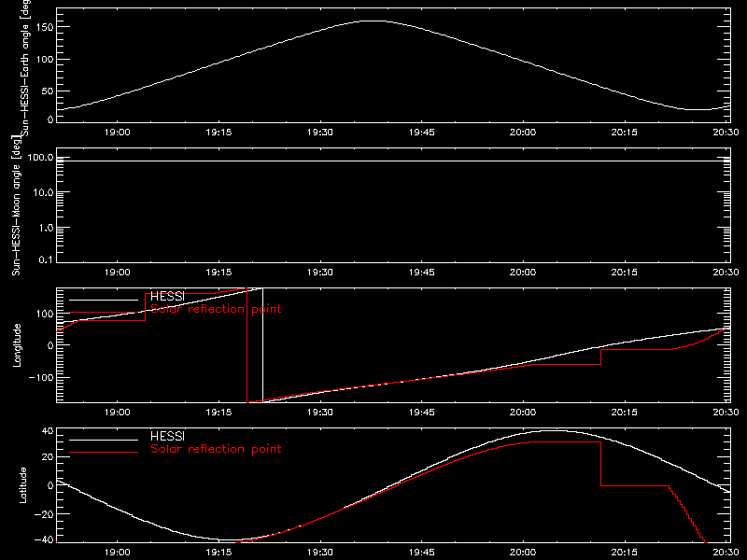
Task: Click '20:15' time label under Latitude plot
Action: click(x=624, y=553)
